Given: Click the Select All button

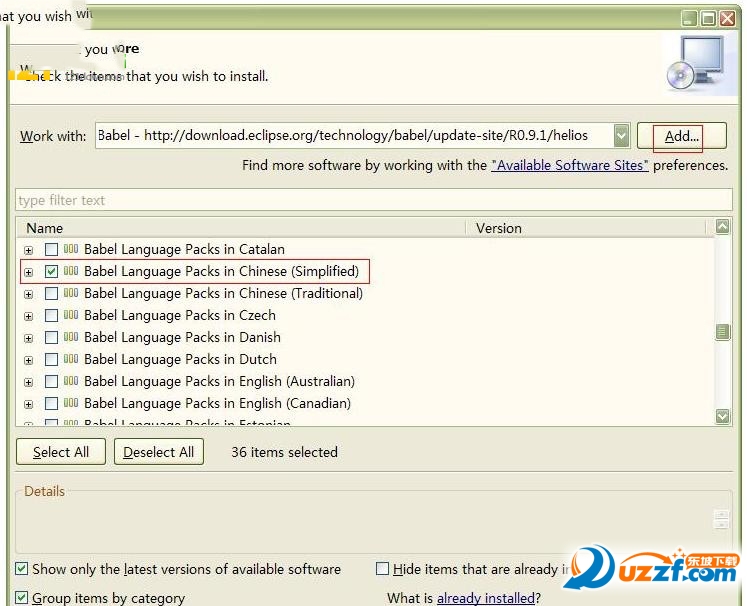Looking at the screenshot, I should tap(61, 452).
